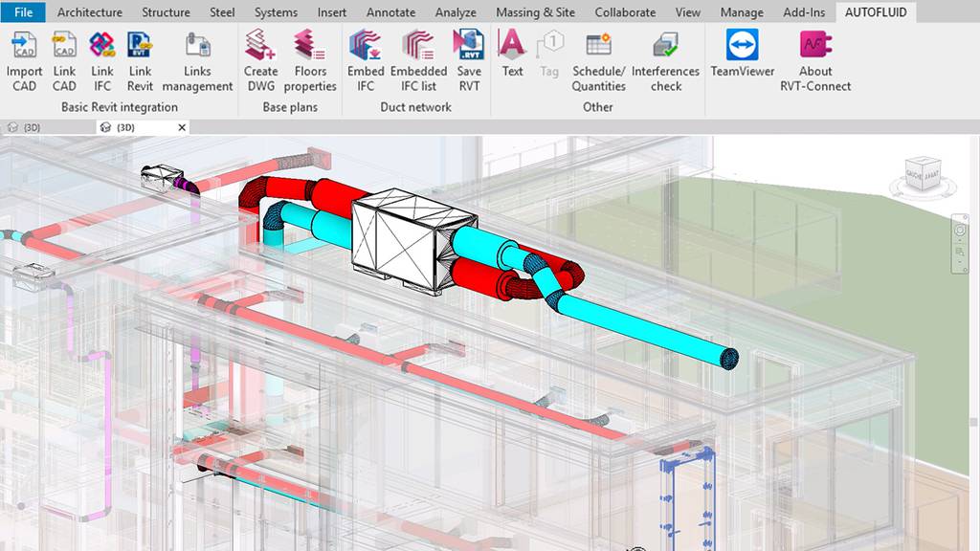Expand the steering wheel dropdown arrow
This screenshot has height=551, width=980.
(x=960, y=240)
